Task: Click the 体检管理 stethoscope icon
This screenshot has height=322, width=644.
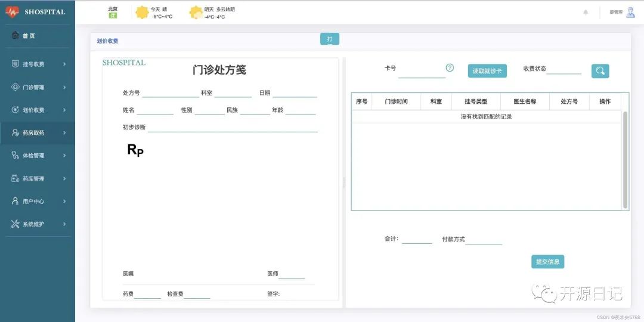Action: 15,155
